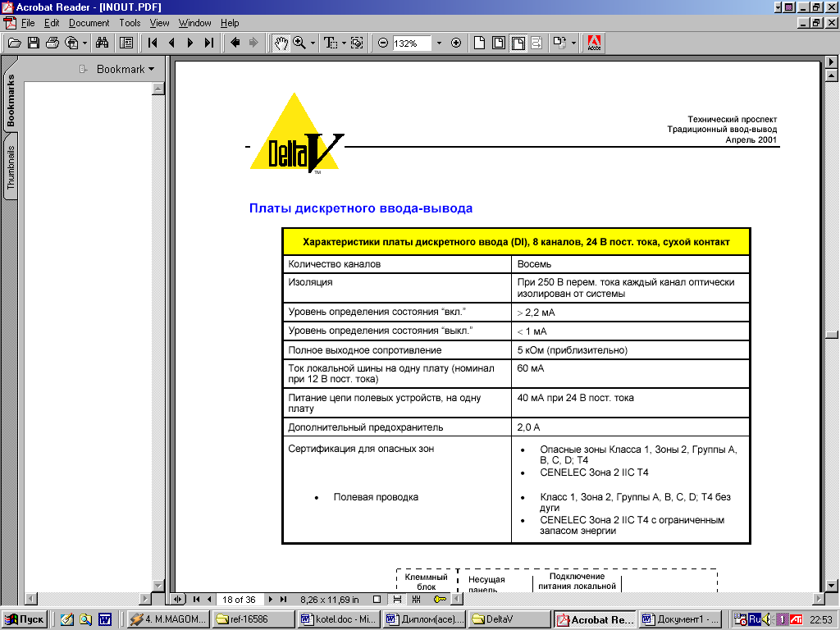Select the Zoom In magnifier tool
The height and width of the screenshot is (630, 840).
pos(299,43)
